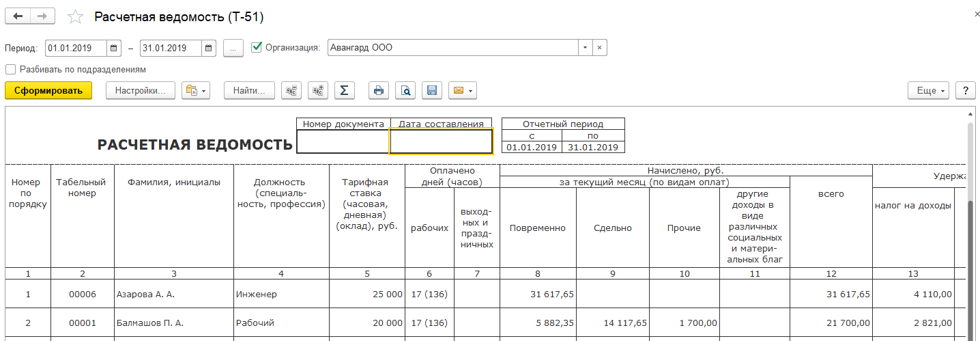Click the scroll up arrow of the report
The height and width of the screenshot is (341, 980).
(971, 113)
